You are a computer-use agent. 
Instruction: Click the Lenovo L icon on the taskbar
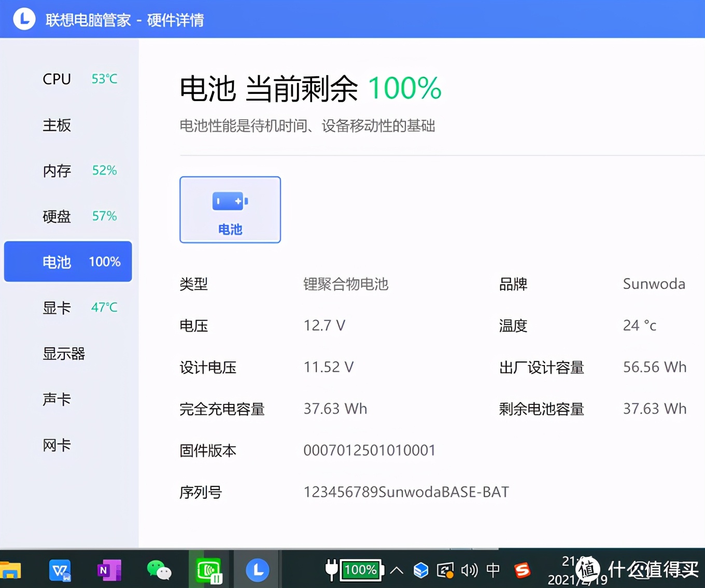258,569
